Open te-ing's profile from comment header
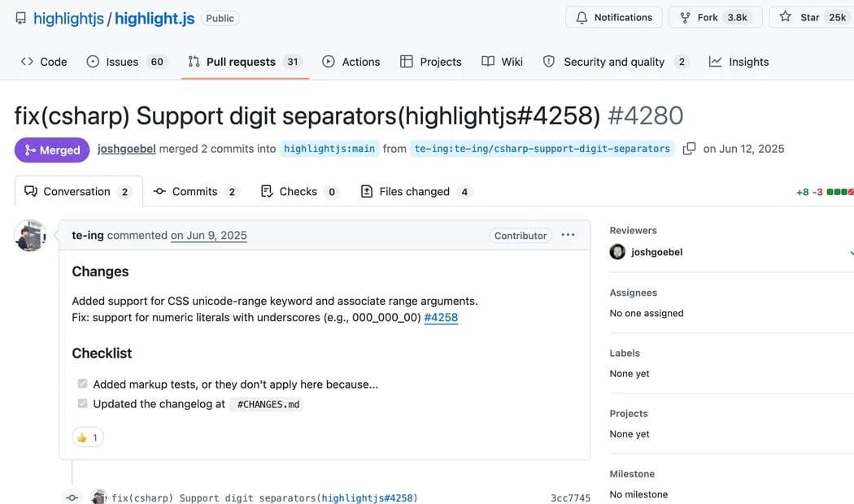 tap(88, 235)
